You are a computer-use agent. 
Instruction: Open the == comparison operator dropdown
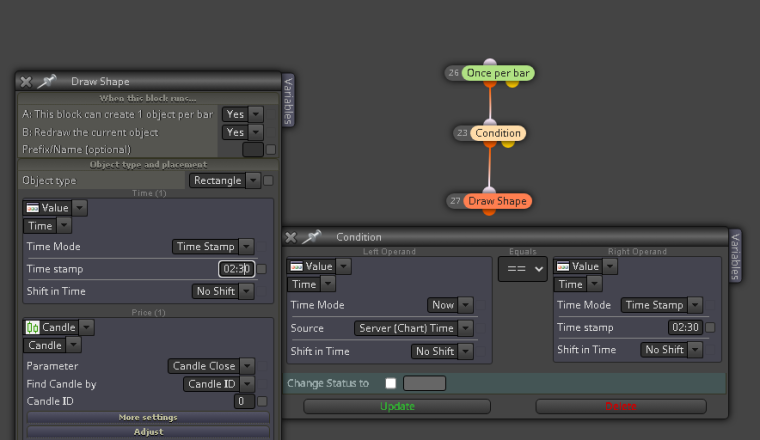pyautogui.click(x=522, y=269)
